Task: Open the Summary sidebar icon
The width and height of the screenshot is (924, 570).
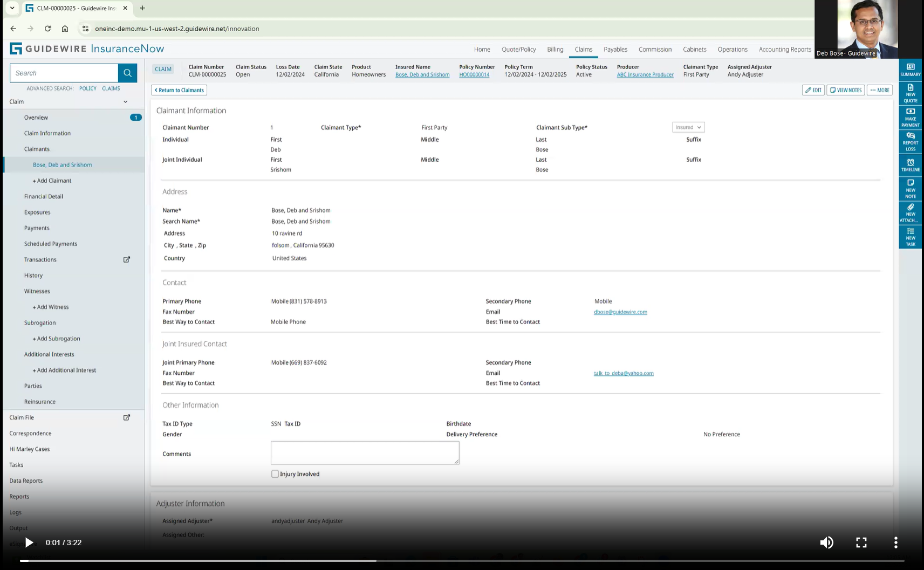Action: click(910, 70)
